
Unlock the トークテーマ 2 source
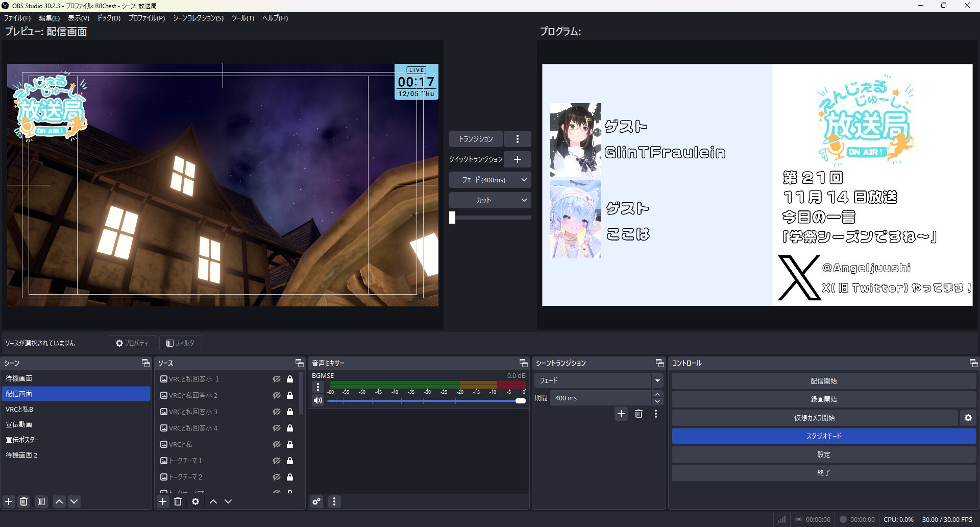tap(290, 477)
